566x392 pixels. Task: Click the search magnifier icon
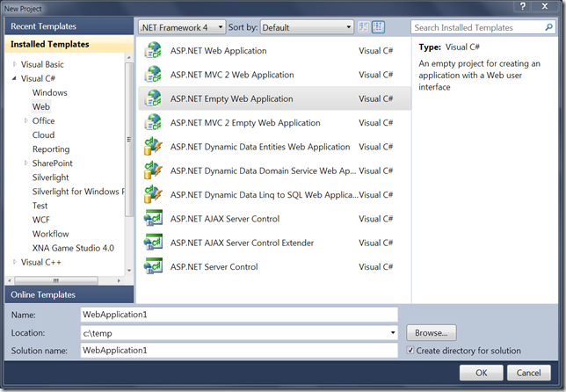tap(548, 27)
